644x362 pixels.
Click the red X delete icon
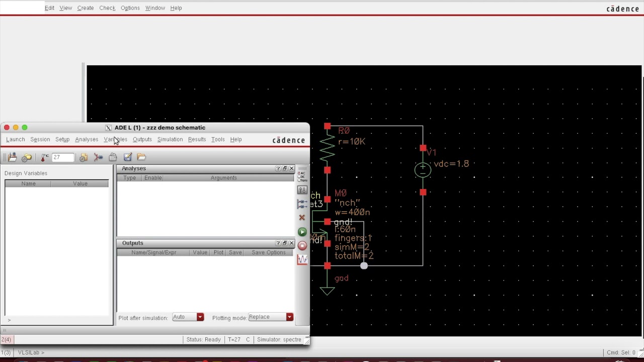[302, 218]
